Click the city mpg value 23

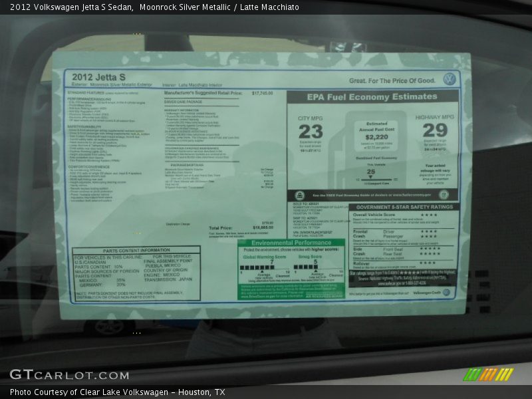(x=311, y=131)
